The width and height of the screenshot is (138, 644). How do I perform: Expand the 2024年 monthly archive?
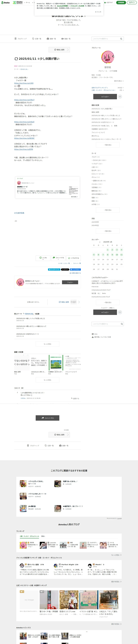[x=95, y=226]
